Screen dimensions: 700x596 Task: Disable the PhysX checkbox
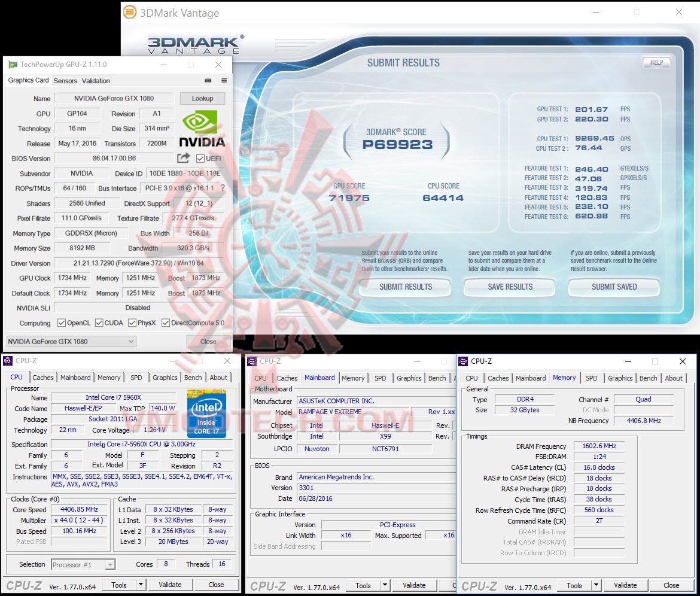pyautogui.click(x=132, y=323)
